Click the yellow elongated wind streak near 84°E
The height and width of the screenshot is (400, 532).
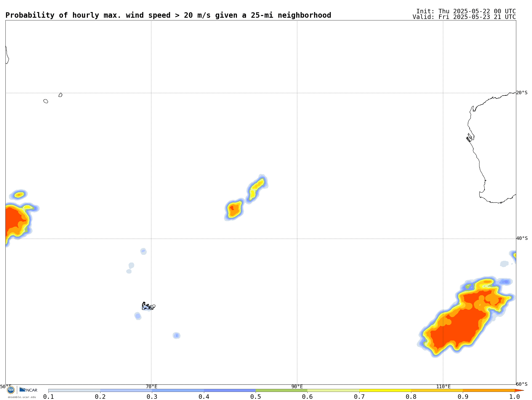[x=257, y=189]
